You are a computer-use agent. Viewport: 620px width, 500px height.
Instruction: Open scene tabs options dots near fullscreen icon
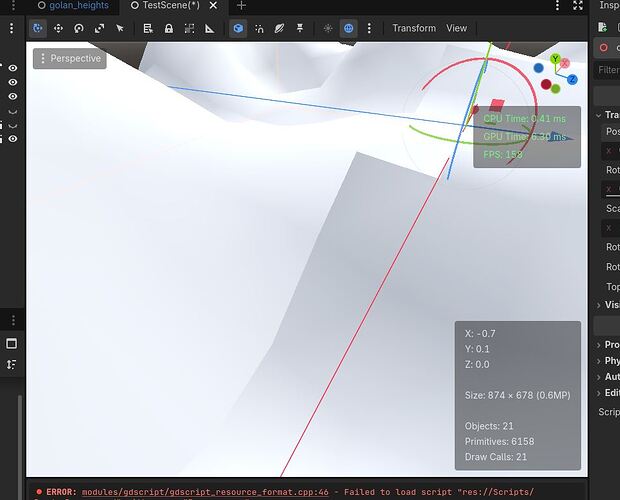558,5
